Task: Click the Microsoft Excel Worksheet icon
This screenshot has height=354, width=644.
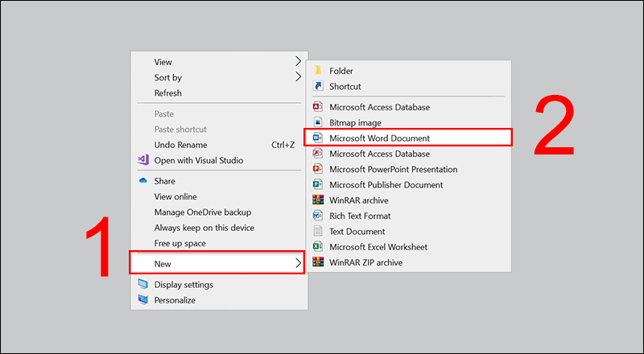Action: 317,247
